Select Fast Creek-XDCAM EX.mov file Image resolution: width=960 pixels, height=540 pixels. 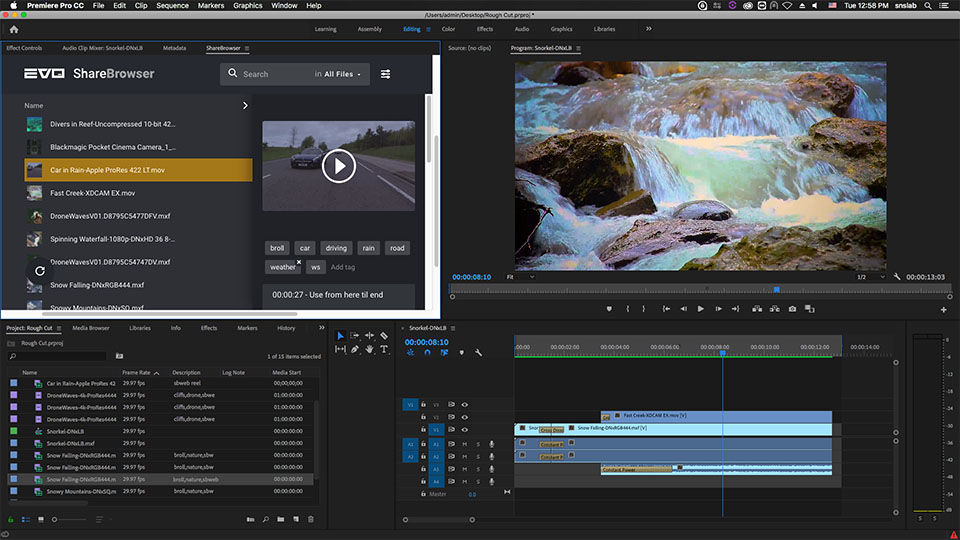pyautogui.click(x=138, y=193)
